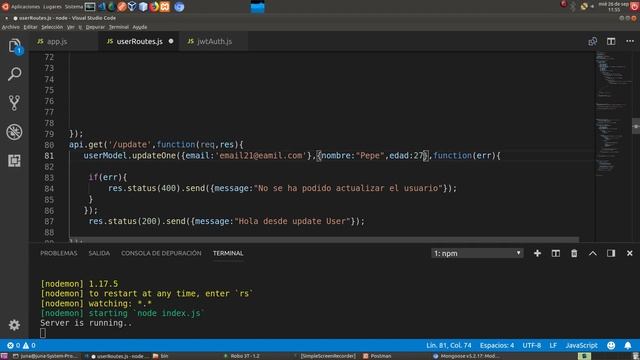
Task: Select the userRoutes.js tab
Action: point(139,41)
